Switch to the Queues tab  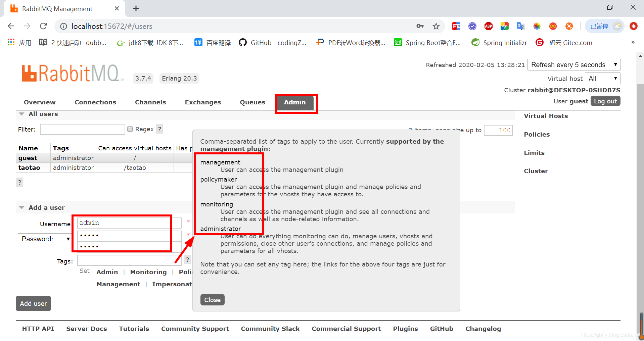point(252,102)
